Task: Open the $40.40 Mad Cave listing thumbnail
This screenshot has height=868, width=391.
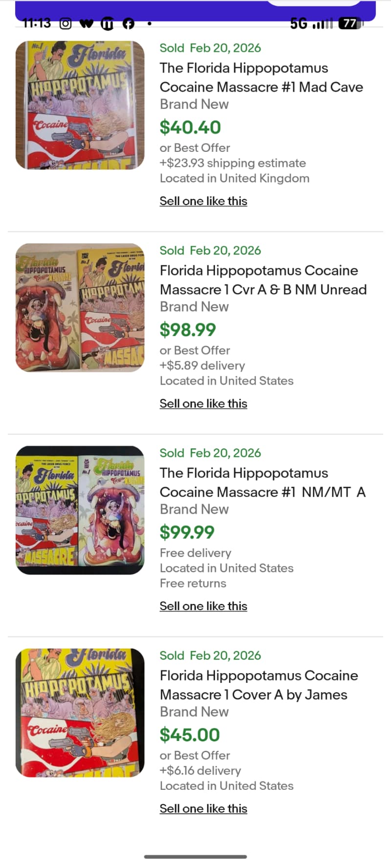Action: coord(80,105)
